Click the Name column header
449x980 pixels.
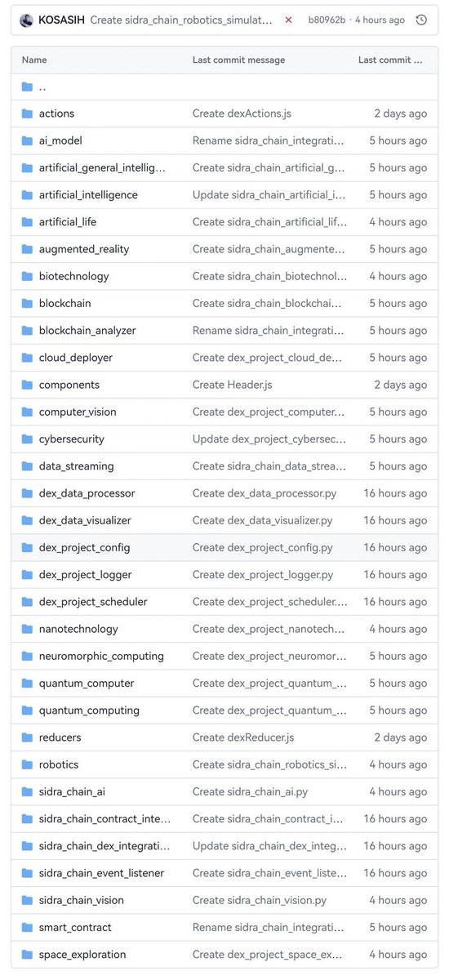[34, 60]
